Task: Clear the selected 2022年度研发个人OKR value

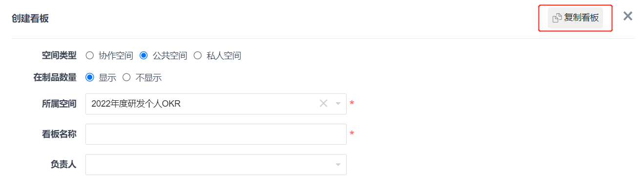Action: (323, 104)
